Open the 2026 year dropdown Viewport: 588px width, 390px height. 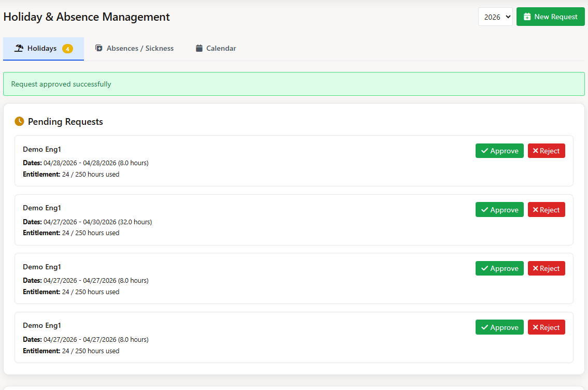click(x=495, y=17)
